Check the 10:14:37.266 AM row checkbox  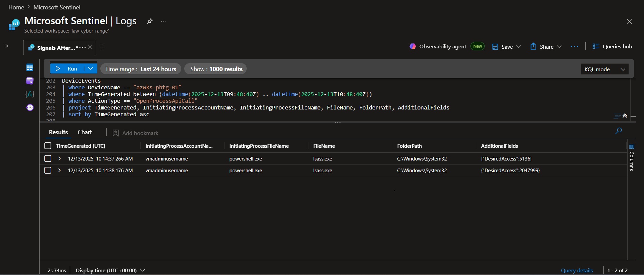coord(48,158)
